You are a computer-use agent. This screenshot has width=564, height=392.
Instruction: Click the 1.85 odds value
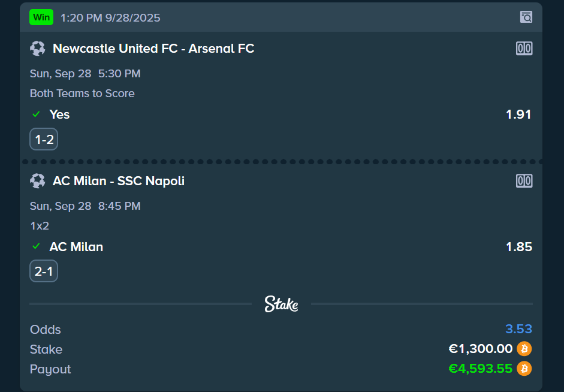[518, 247]
